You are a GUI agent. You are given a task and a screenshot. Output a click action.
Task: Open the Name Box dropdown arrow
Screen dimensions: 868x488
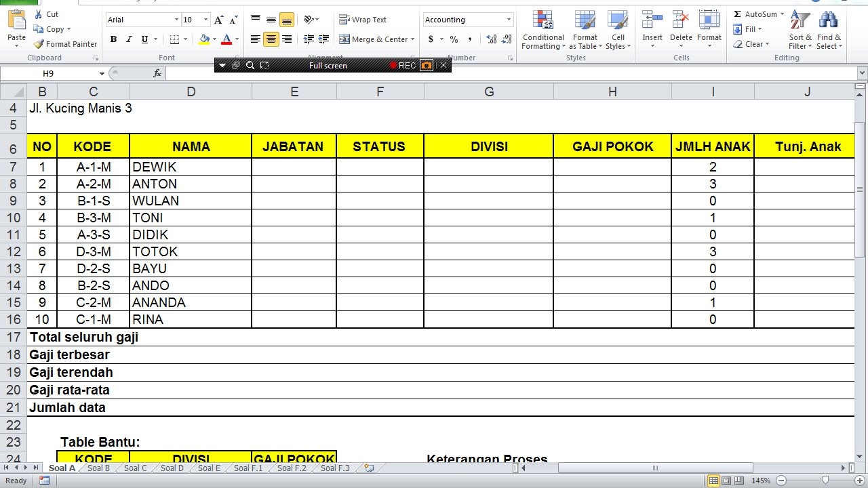point(102,73)
